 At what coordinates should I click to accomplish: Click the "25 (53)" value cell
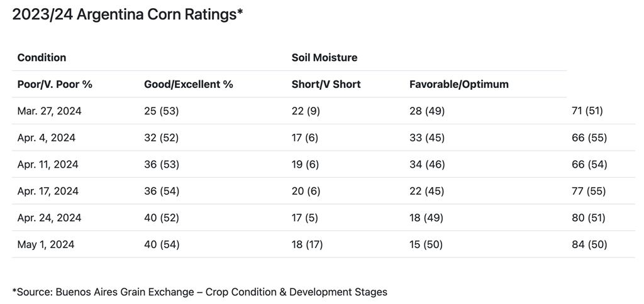click(x=162, y=111)
